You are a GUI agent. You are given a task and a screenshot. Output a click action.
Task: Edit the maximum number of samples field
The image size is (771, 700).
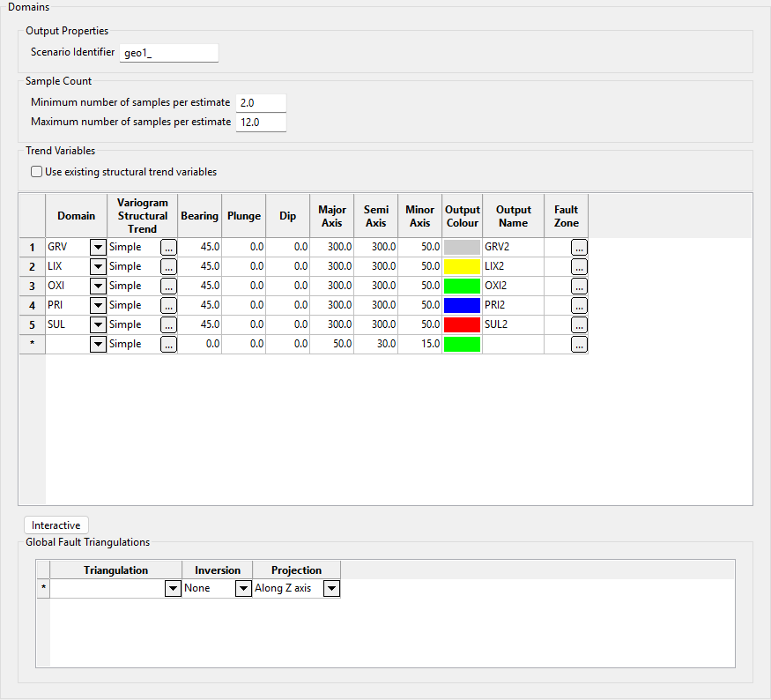(261, 123)
